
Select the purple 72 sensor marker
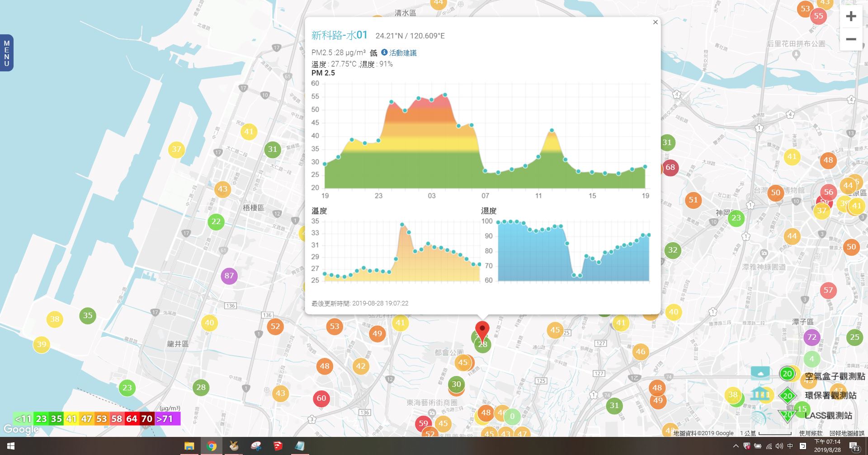812,337
